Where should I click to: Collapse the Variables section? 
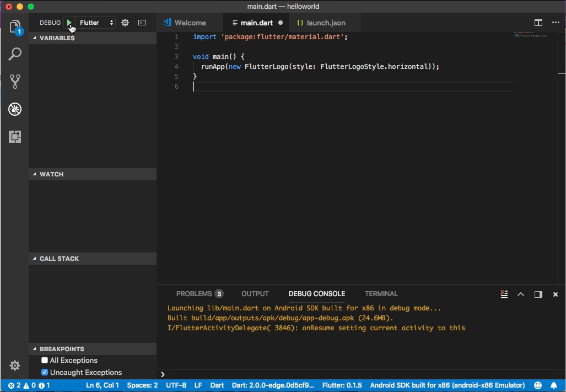point(93,38)
